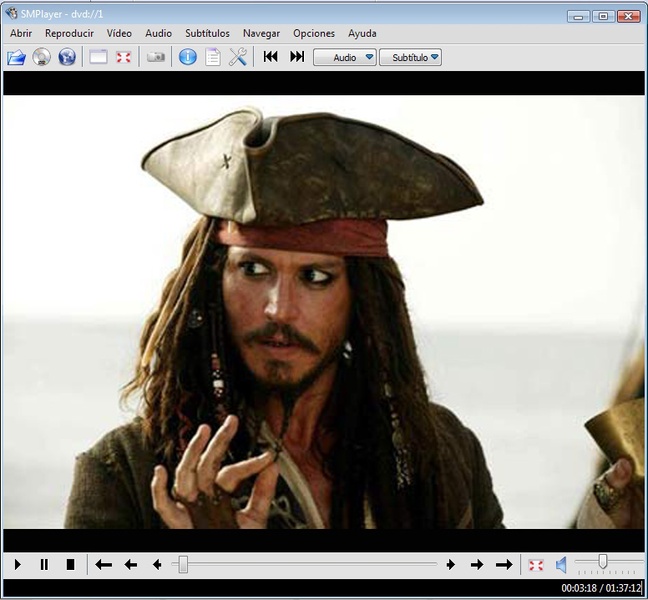648x600 pixels.
Task: Open the Audio track dropdown
Action: (345, 57)
